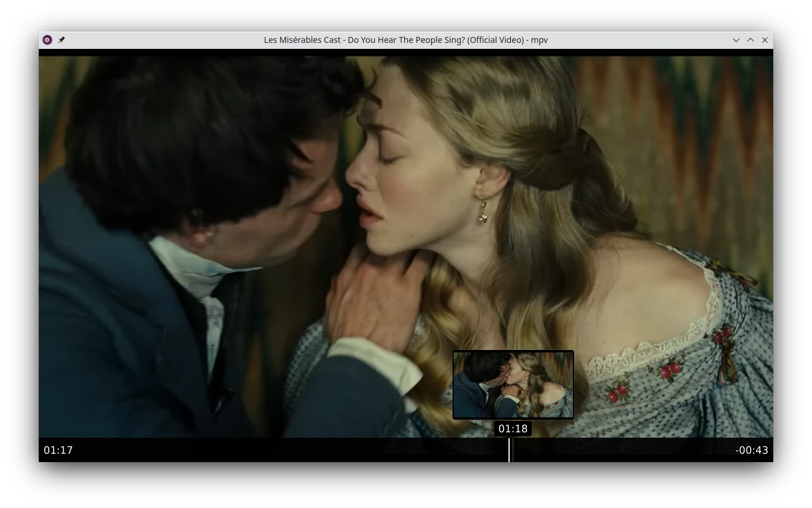Click the video title in the title bar
Image resolution: width=812 pixels, height=508 pixels.
tap(405, 40)
